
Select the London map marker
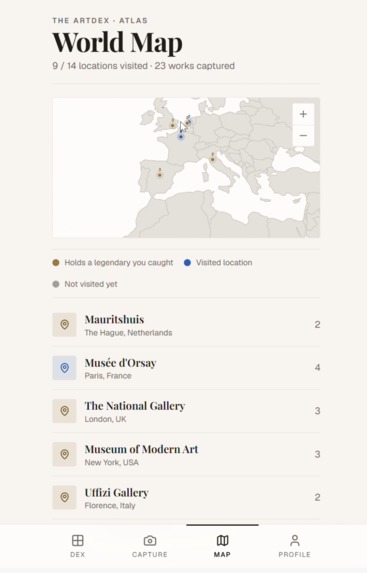[173, 125]
